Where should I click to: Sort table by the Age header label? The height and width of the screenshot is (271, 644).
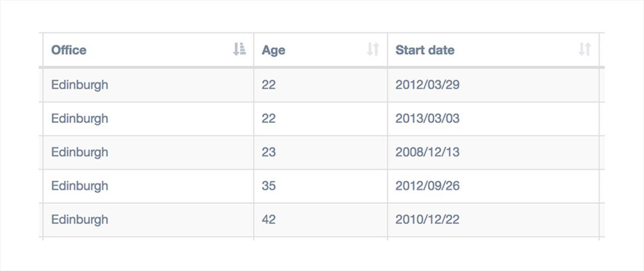pyautogui.click(x=273, y=50)
